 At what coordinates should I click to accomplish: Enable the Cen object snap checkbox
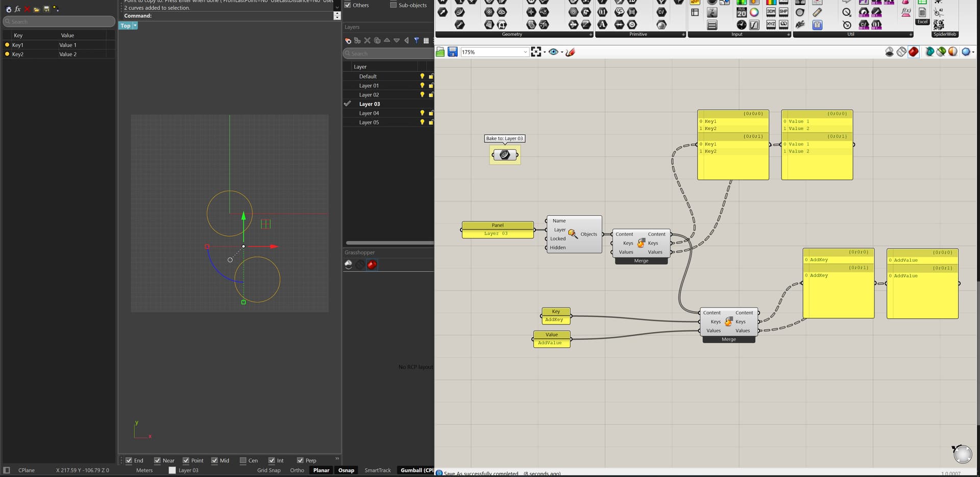tap(243, 460)
